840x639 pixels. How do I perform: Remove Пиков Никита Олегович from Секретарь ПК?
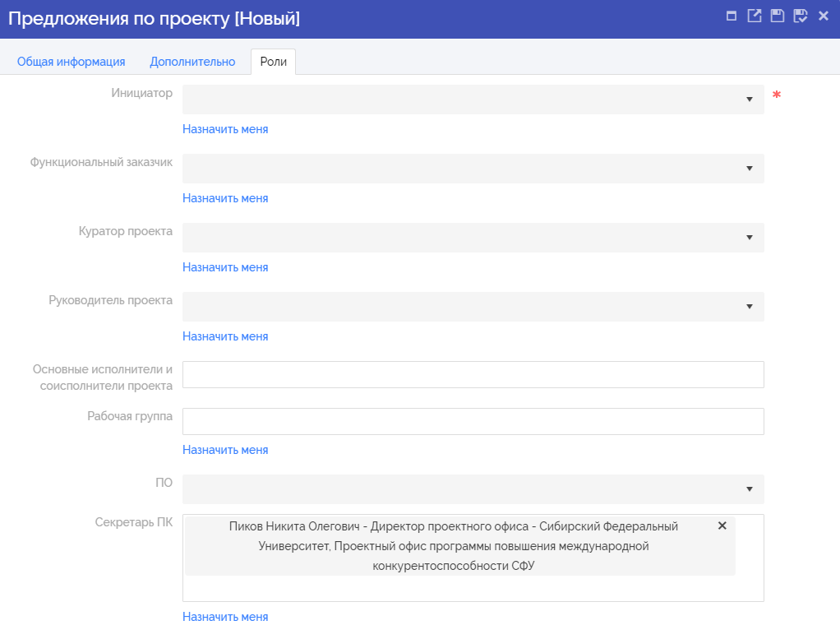click(x=722, y=526)
